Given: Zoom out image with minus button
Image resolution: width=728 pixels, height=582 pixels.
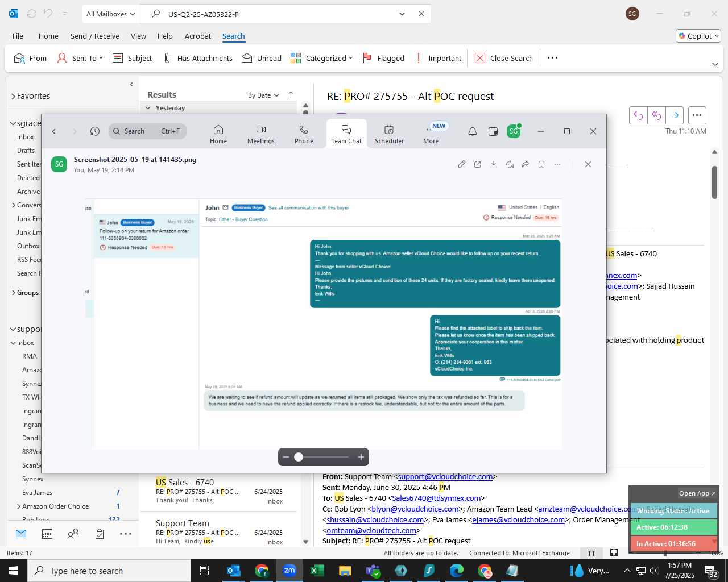Looking at the screenshot, I should click(286, 457).
